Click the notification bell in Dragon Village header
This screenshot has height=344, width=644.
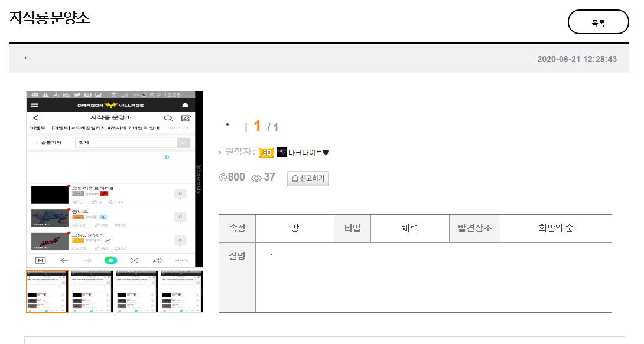tap(186, 105)
